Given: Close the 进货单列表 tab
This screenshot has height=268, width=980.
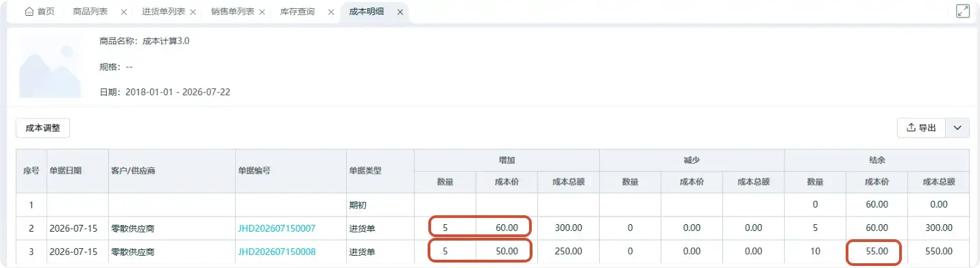Looking at the screenshot, I should coord(193,12).
